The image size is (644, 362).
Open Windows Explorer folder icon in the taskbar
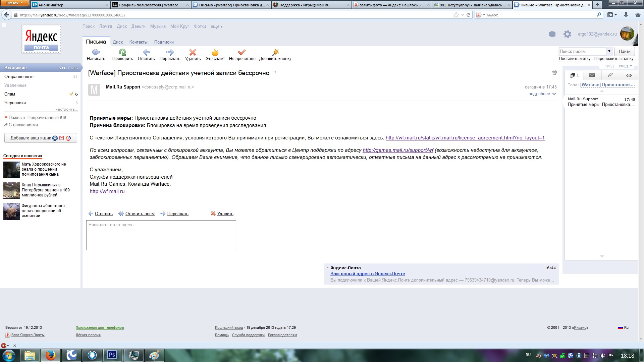pyautogui.click(x=30, y=355)
